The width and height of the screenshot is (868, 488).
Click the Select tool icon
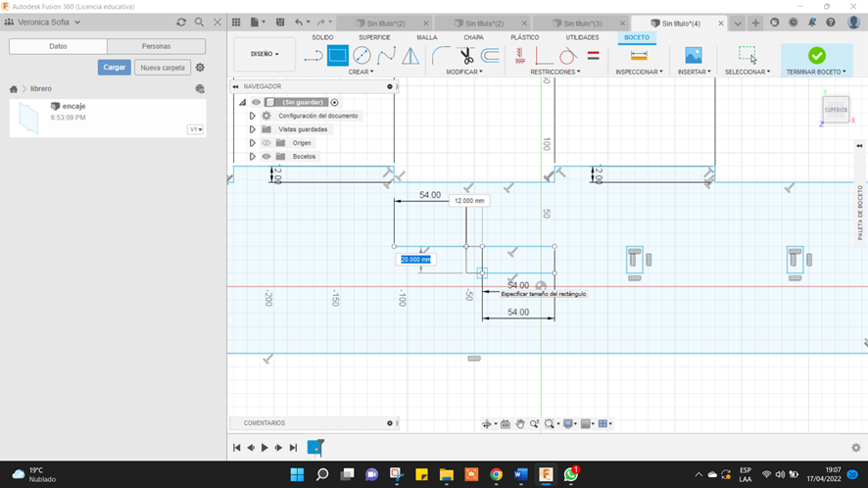coord(747,55)
